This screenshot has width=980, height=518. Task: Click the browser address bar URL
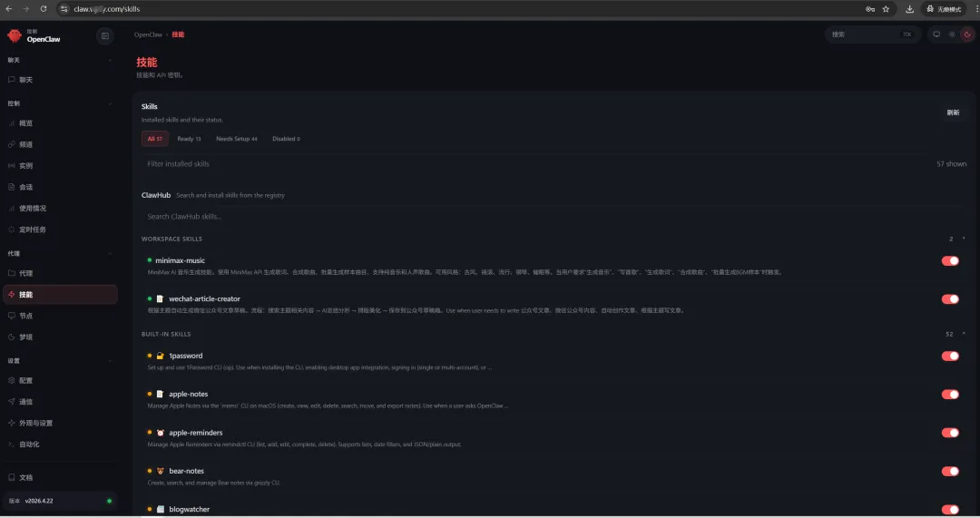coord(106,9)
